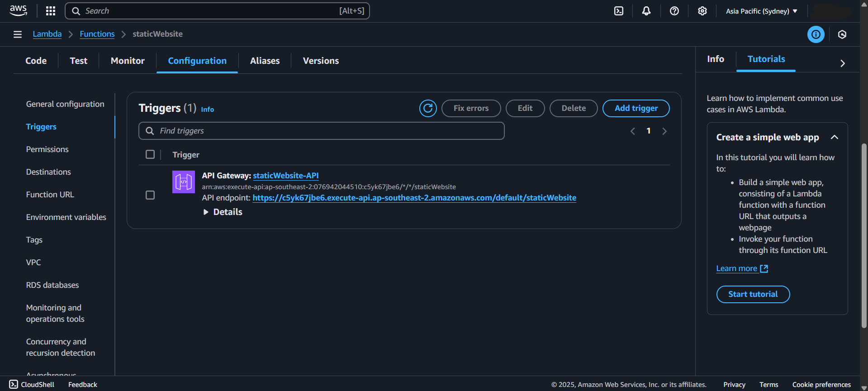The width and height of the screenshot is (868, 391).
Task: Open General configuration settings
Action: [65, 104]
